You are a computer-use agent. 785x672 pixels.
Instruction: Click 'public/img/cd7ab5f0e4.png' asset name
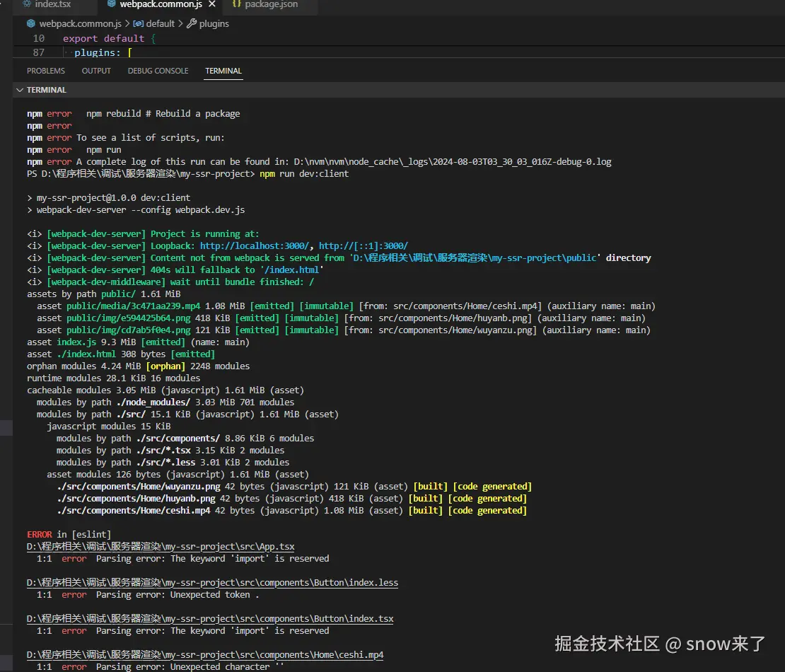(128, 330)
